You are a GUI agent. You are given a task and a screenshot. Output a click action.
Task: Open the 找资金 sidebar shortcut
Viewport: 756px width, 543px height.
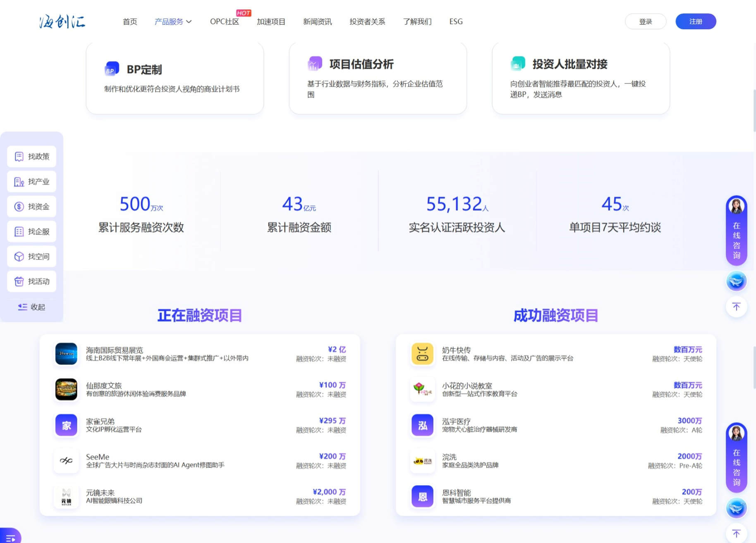32,207
